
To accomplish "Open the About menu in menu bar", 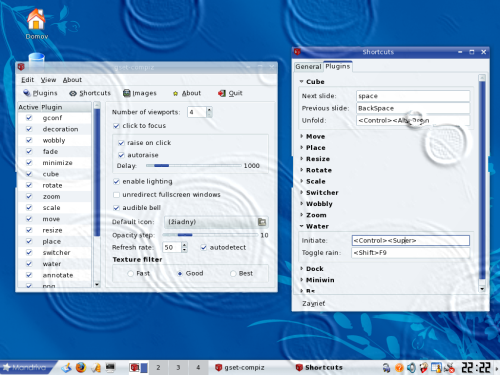I will point(72,80).
